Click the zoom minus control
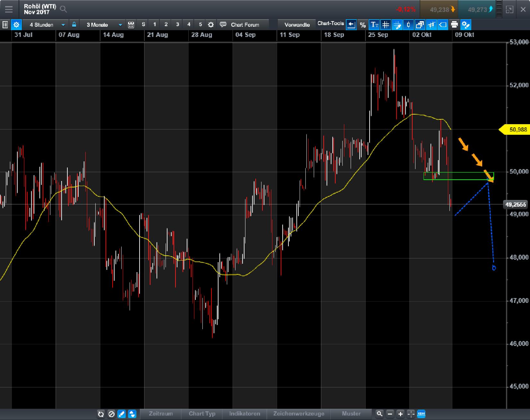 pos(390,414)
